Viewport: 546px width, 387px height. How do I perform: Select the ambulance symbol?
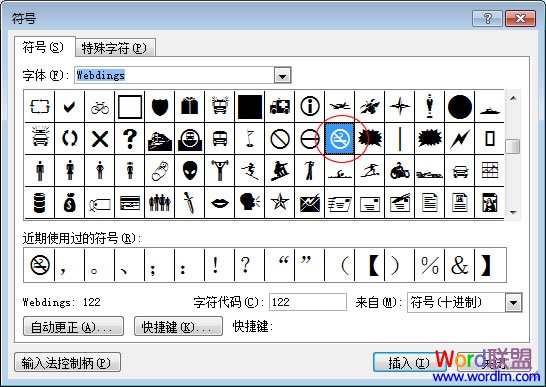pyautogui.click(x=280, y=107)
